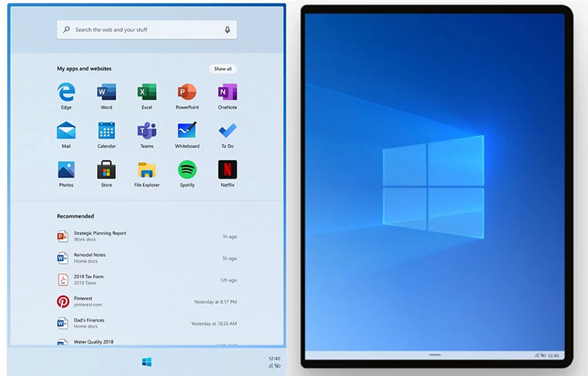The width and height of the screenshot is (588, 376).
Task: Click the 'Work docs' location label
Action: 85,240
